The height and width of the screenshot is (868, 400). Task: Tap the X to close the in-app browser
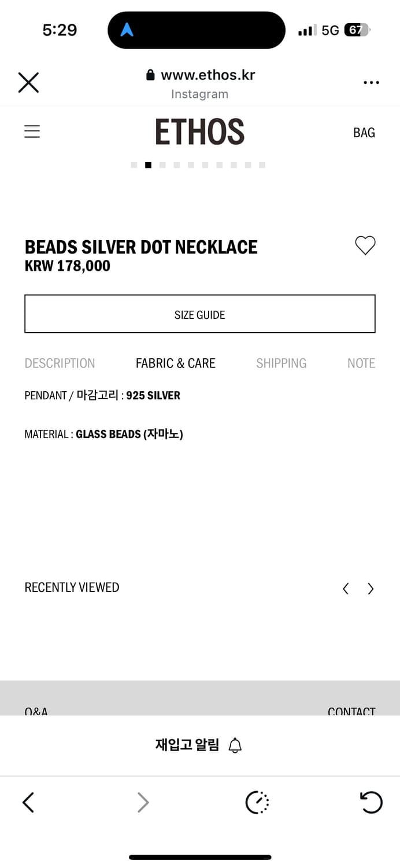point(28,83)
